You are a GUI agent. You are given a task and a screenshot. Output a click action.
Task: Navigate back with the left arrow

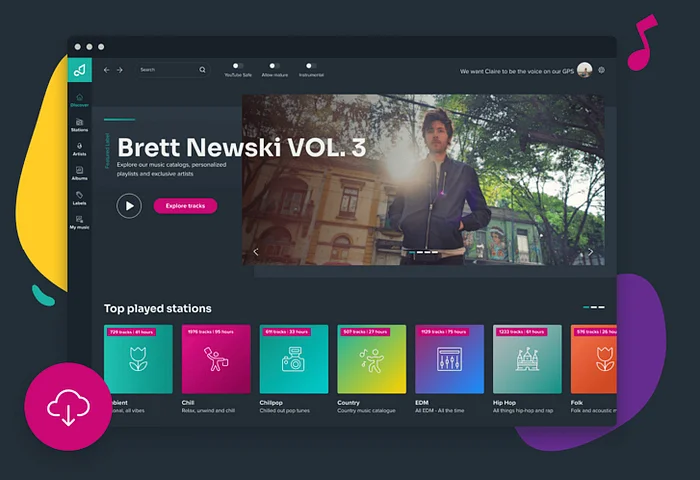(x=107, y=70)
